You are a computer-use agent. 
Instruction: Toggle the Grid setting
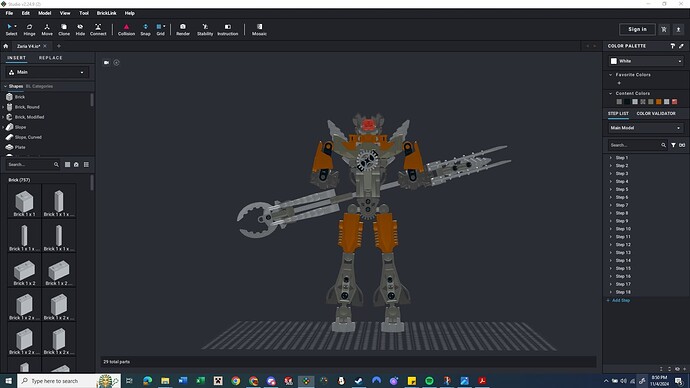click(161, 29)
